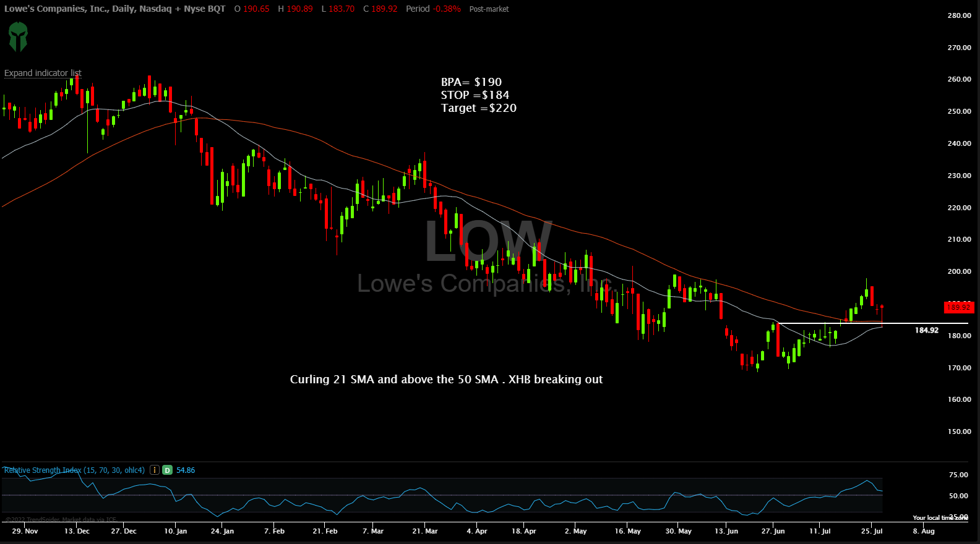Open the RSI indicator options menu icon
Screen dimensions: 980x544
pos(155,470)
